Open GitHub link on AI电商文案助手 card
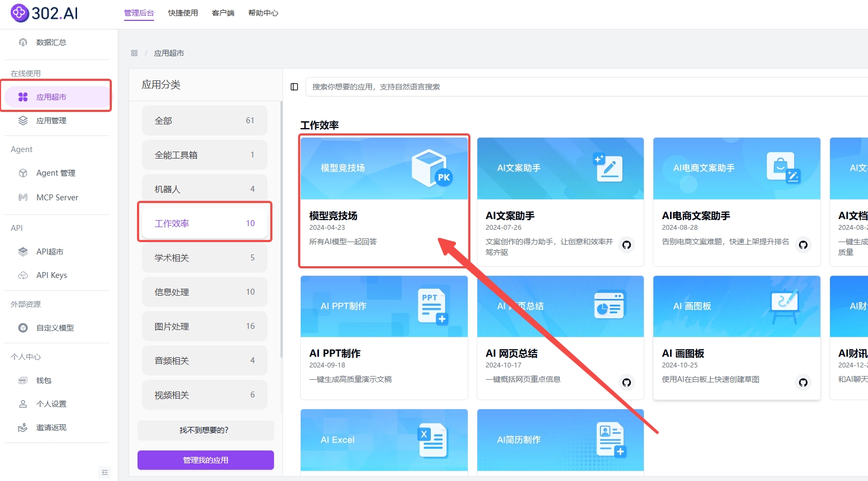This screenshot has height=481, width=868. [x=803, y=245]
